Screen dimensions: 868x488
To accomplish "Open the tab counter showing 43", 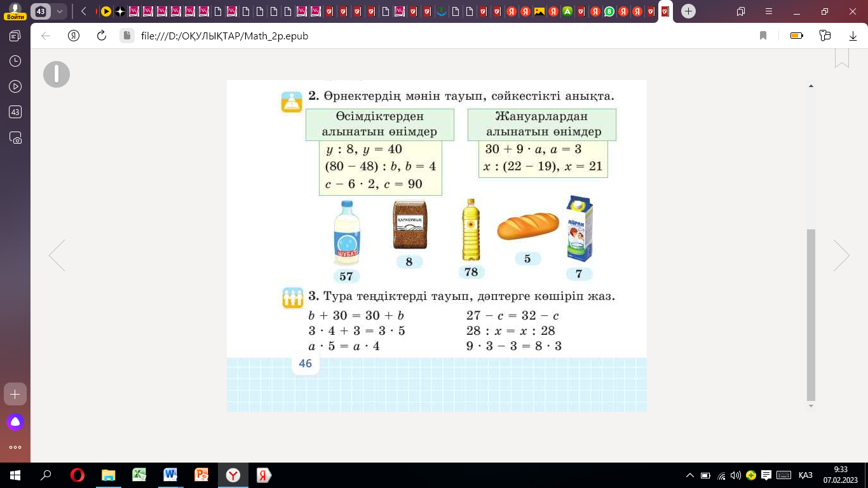I will tap(41, 11).
